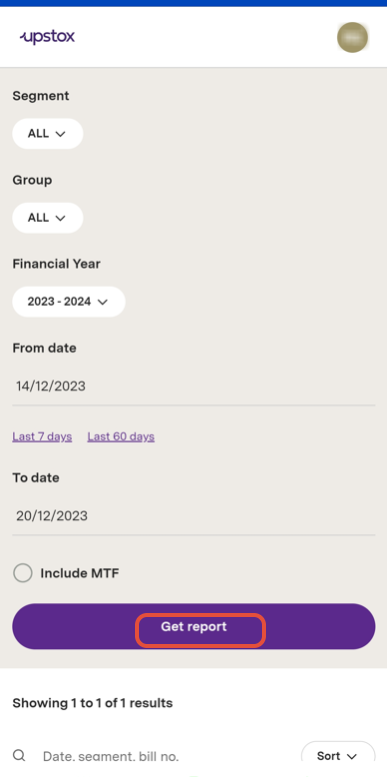Expand the Group ALL dropdown
Screen dimensions: 387x777
(x=48, y=218)
